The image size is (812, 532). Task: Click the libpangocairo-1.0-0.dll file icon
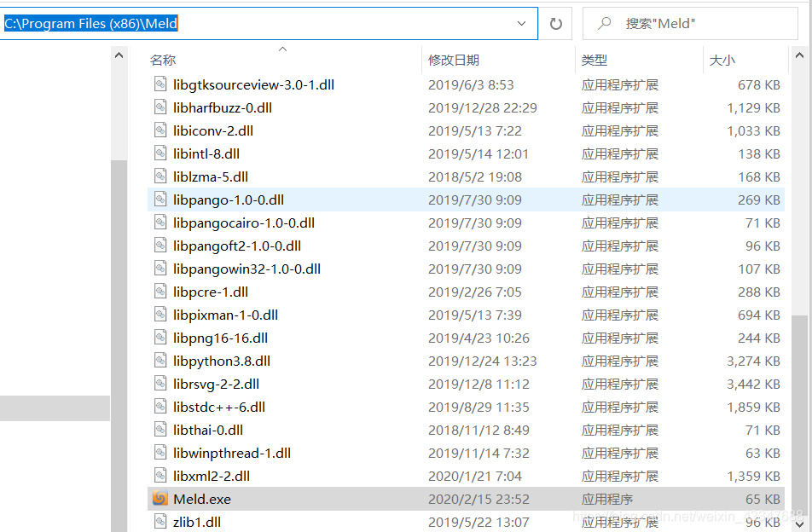pos(160,223)
